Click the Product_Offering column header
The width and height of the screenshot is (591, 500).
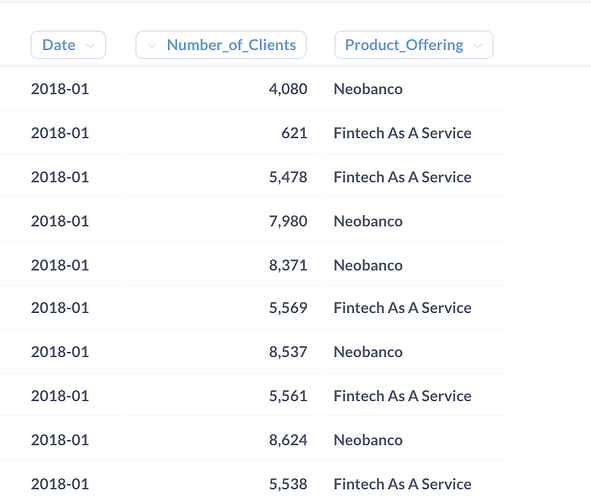point(413,45)
